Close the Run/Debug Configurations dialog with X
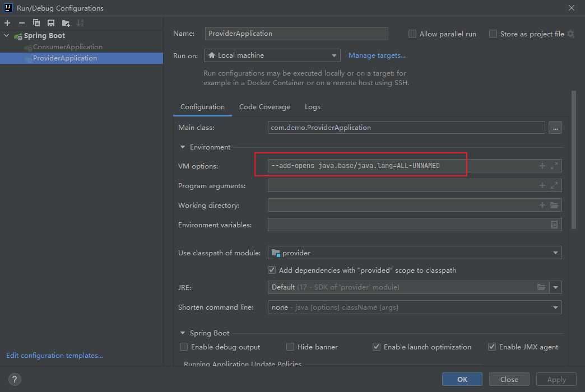Image resolution: width=585 pixels, height=392 pixels. pyautogui.click(x=571, y=8)
